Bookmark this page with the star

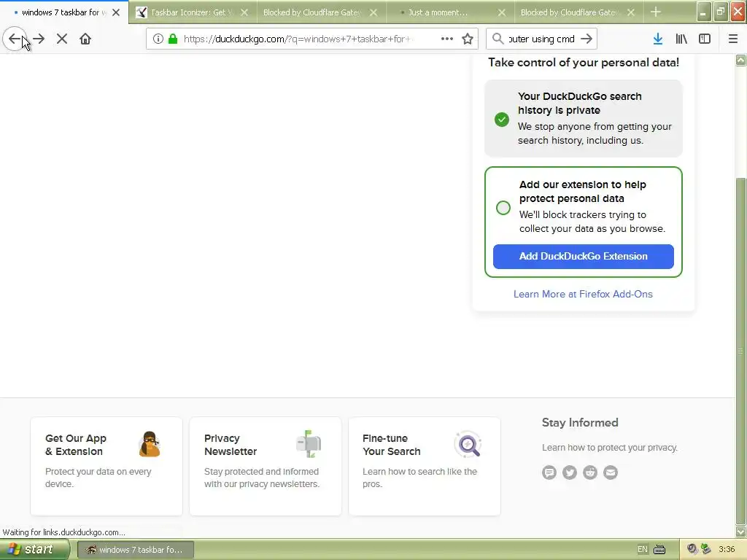[468, 39]
